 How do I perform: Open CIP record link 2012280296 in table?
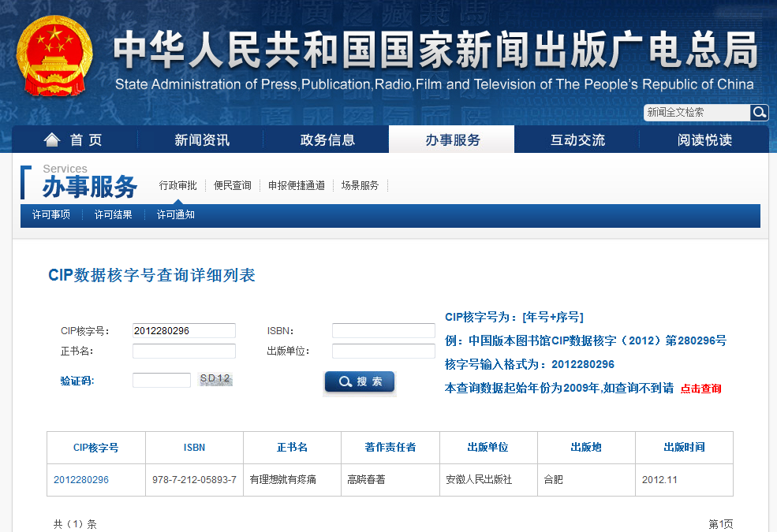tap(81, 479)
